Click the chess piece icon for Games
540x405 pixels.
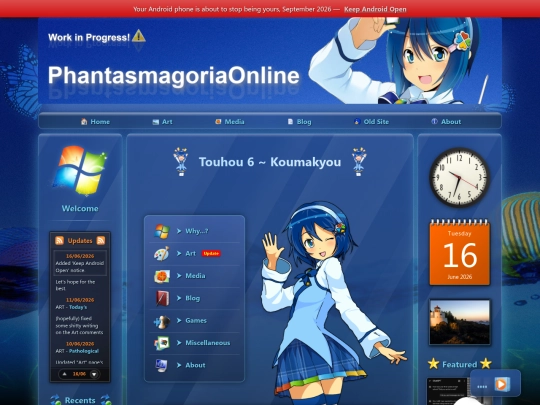162,321
